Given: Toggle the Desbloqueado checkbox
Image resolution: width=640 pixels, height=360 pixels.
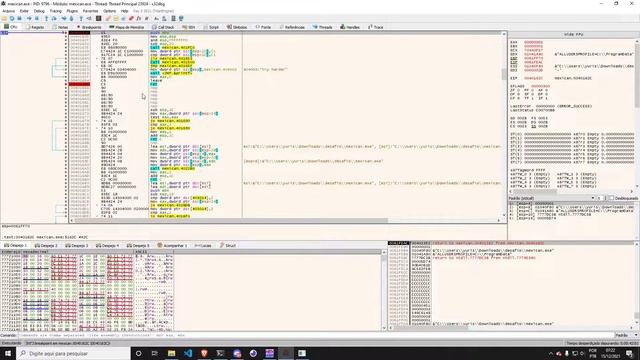Looking at the screenshot, I should coord(611,198).
